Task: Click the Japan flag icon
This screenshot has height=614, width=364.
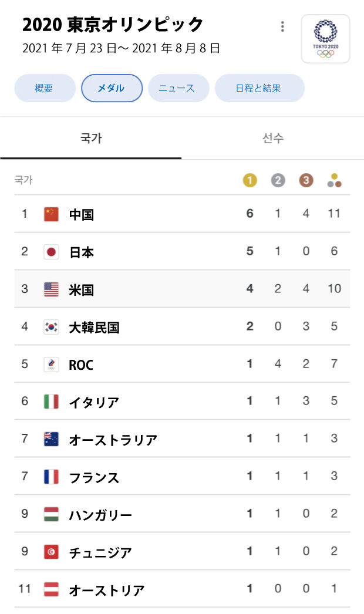Action: tap(52, 252)
